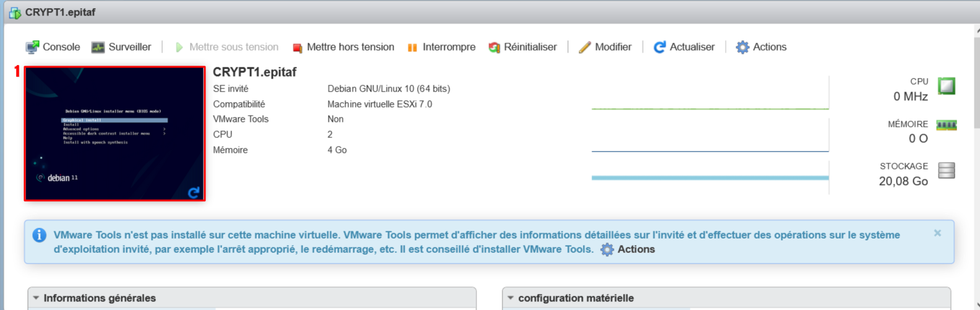Click the refresh icon on console thumbnail

tap(194, 192)
